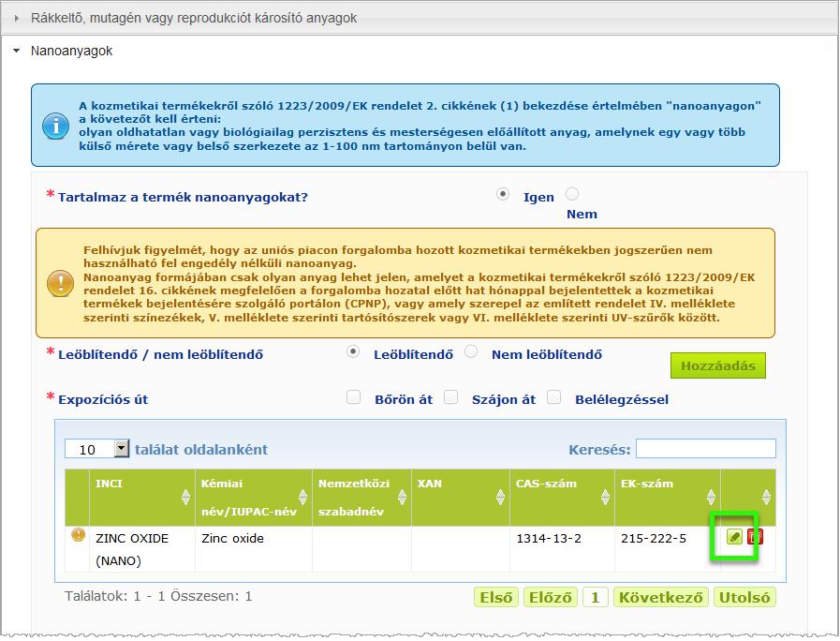Select page 1 in pagination
840x641 pixels.
point(596,597)
